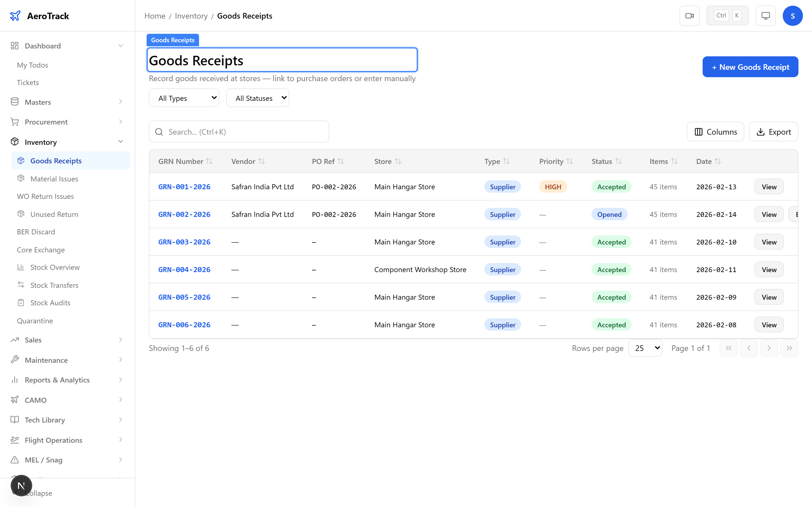This screenshot has width=812, height=507.
Task: Select the Goods Receipts tab badge
Action: tap(173, 39)
